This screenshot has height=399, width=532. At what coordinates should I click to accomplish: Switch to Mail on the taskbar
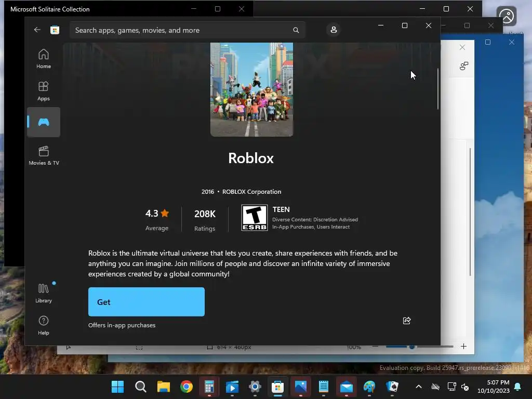pyautogui.click(x=347, y=387)
